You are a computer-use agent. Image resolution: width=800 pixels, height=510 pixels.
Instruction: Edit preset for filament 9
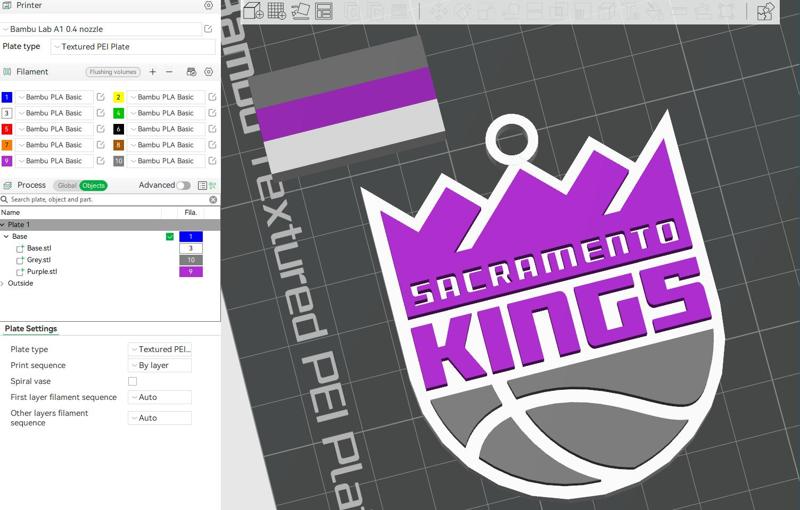(x=101, y=161)
